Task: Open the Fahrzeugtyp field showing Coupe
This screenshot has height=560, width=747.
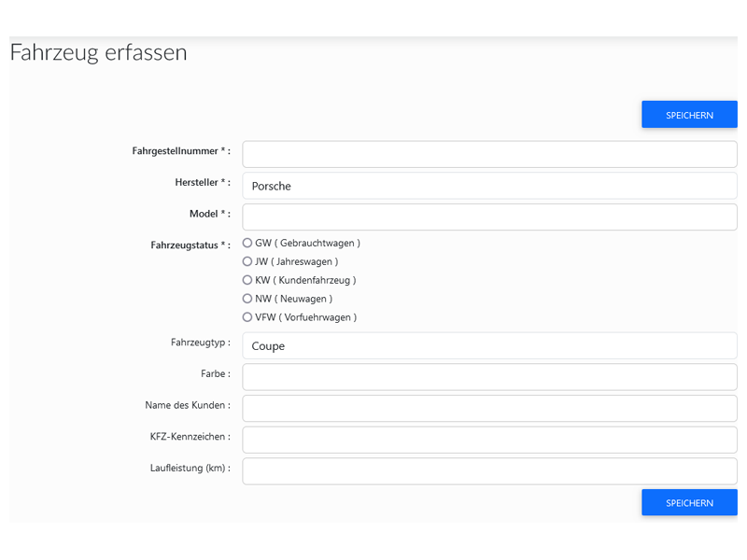Action: [x=489, y=345]
